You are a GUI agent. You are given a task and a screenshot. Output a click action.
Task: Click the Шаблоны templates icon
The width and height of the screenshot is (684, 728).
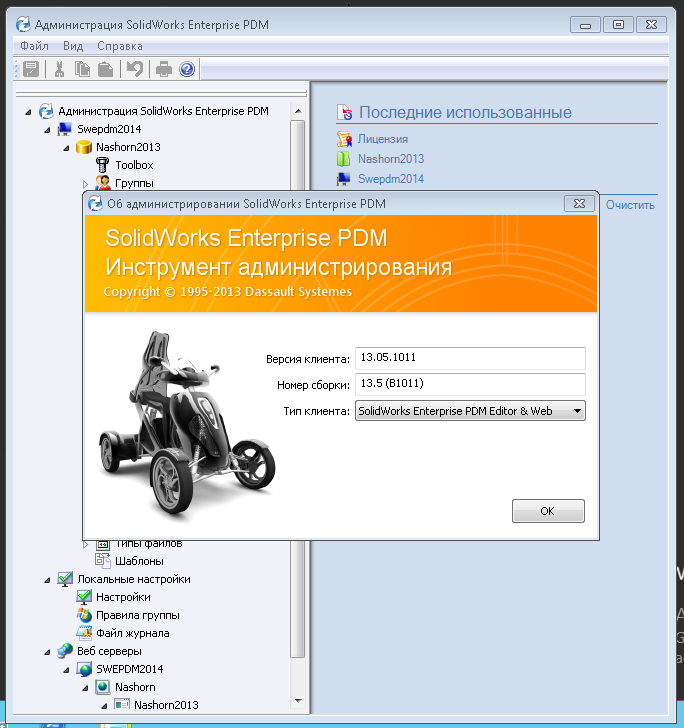[x=103, y=560]
